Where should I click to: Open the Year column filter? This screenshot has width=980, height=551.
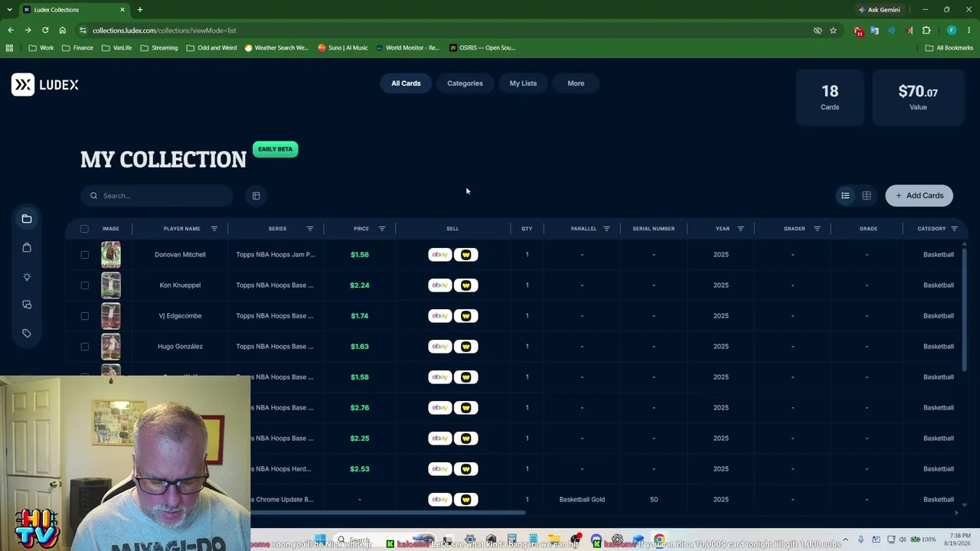point(740,229)
